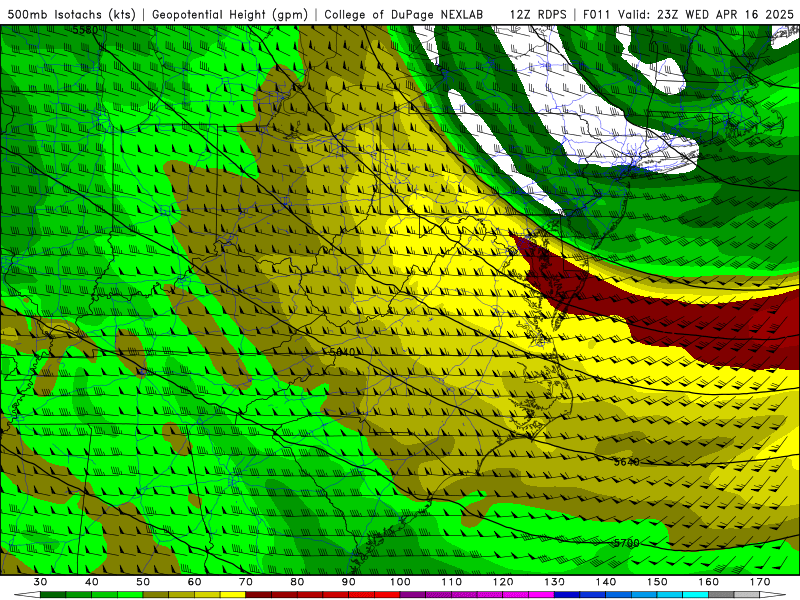Click the dark maroon swatch right after 70
The height and width of the screenshot is (600, 800).
click(259, 595)
